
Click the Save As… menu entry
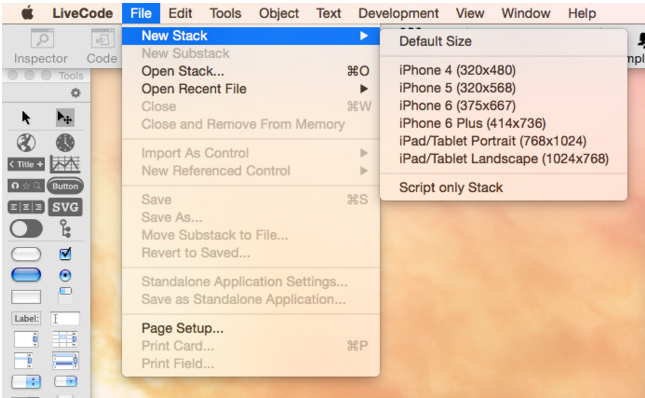coord(251,217)
